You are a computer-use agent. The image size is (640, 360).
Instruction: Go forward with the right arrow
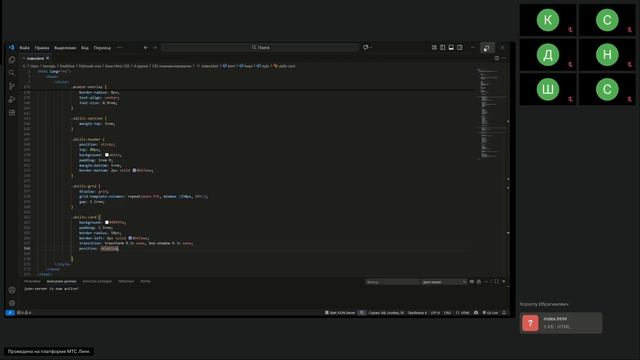point(155,47)
